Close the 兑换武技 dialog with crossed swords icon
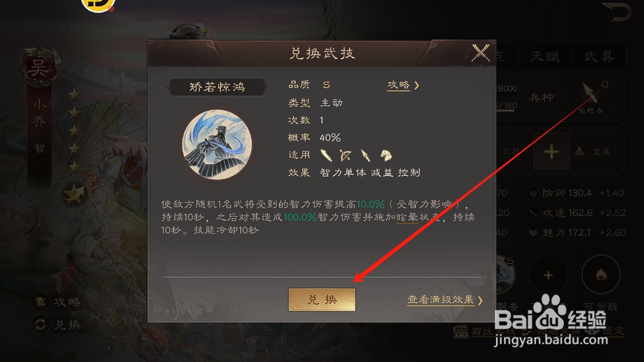The height and width of the screenshot is (362, 644). [x=480, y=53]
